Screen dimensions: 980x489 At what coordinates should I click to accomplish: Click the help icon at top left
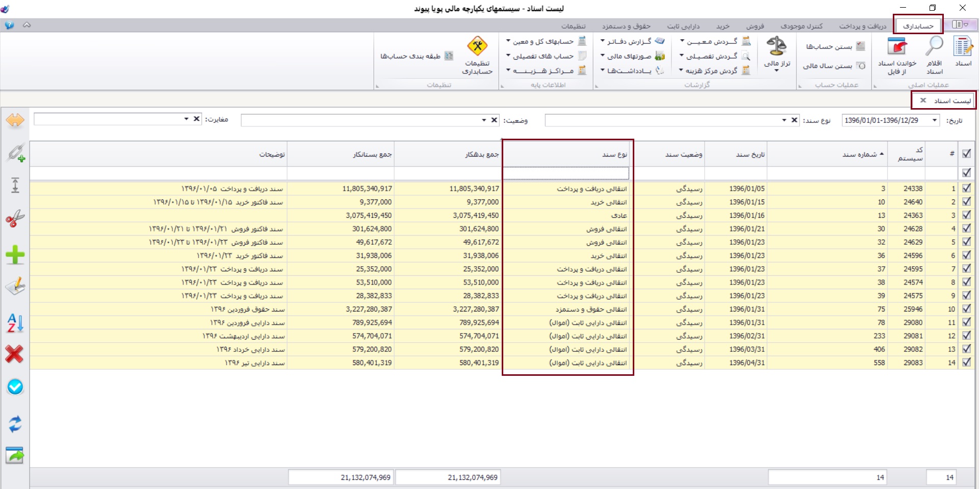tap(10, 25)
